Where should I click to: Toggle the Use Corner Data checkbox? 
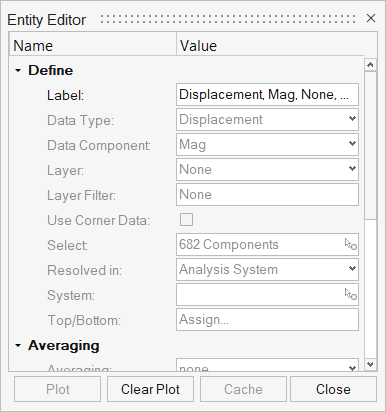pos(186,220)
